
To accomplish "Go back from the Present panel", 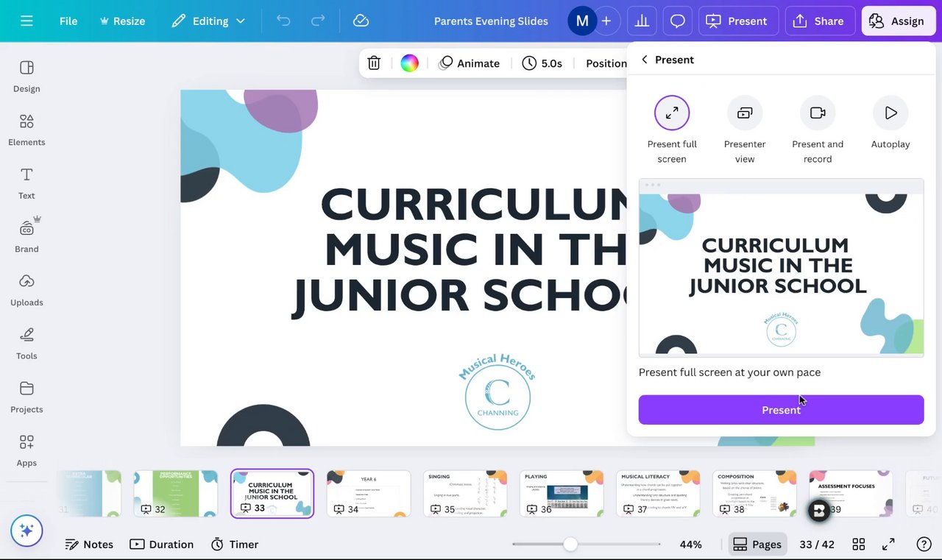I will 645,60.
